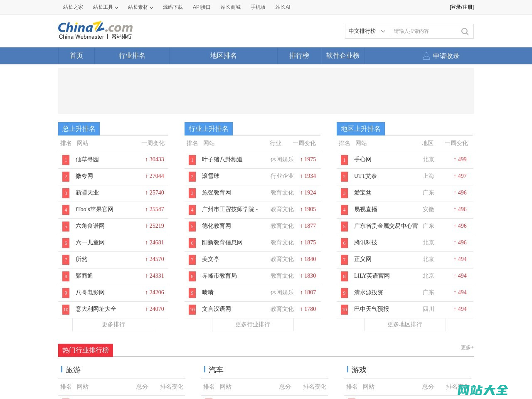
Task: Open the 正义网 site link
Action: tap(363, 259)
